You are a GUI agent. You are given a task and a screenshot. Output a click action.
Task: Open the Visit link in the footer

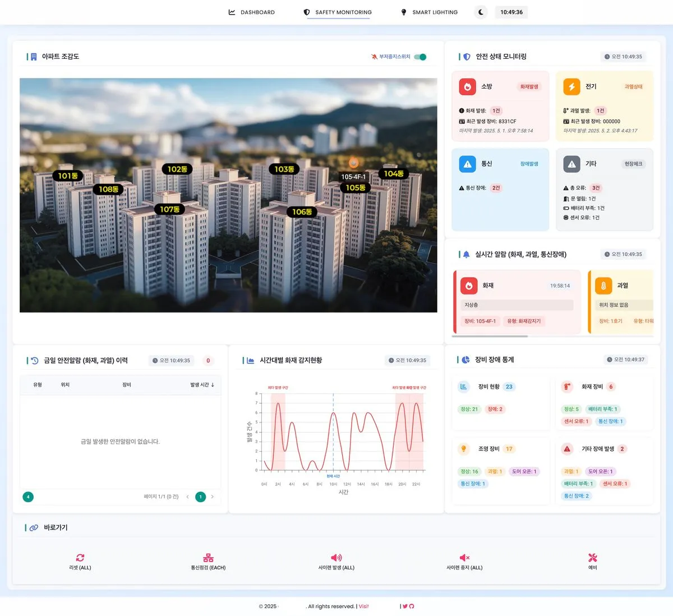(x=363, y=606)
